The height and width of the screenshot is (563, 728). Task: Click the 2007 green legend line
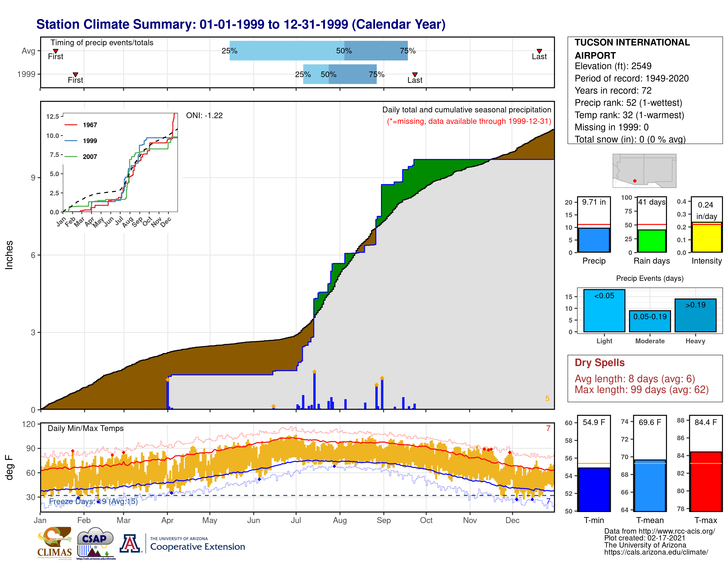pos(71,157)
